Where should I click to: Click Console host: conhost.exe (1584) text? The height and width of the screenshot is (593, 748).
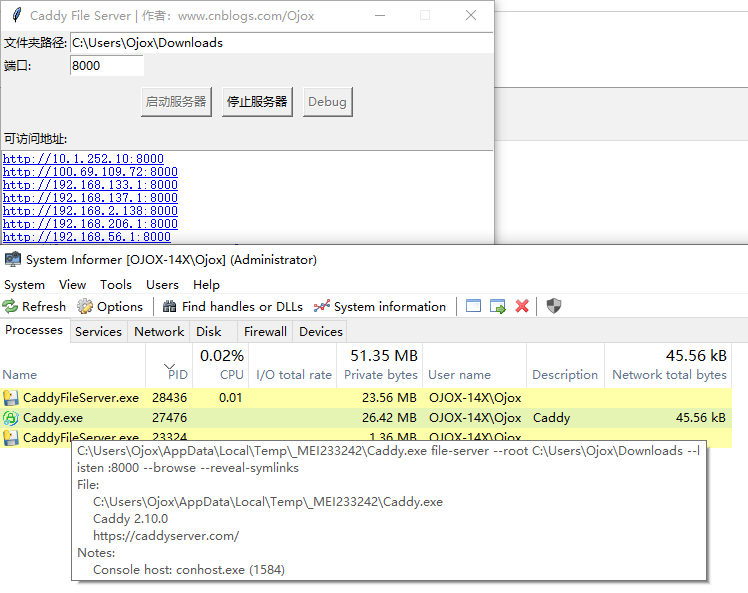[189, 570]
